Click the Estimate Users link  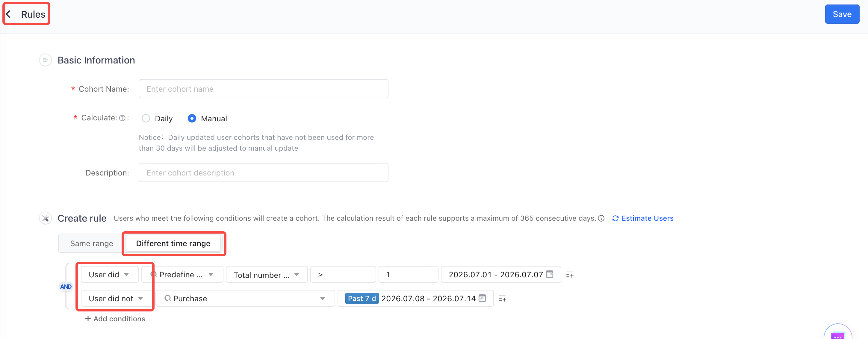click(642, 218)
